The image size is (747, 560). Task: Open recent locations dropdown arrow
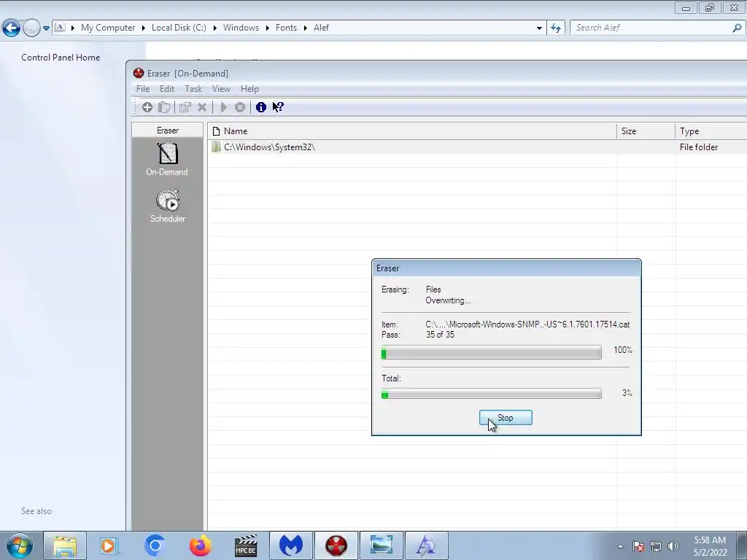(46, 28)
